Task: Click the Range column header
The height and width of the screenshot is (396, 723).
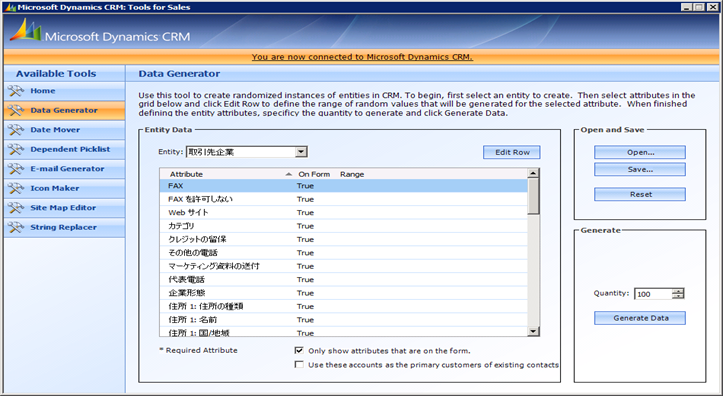Action: pyautogui.click(x=352, y=174)
